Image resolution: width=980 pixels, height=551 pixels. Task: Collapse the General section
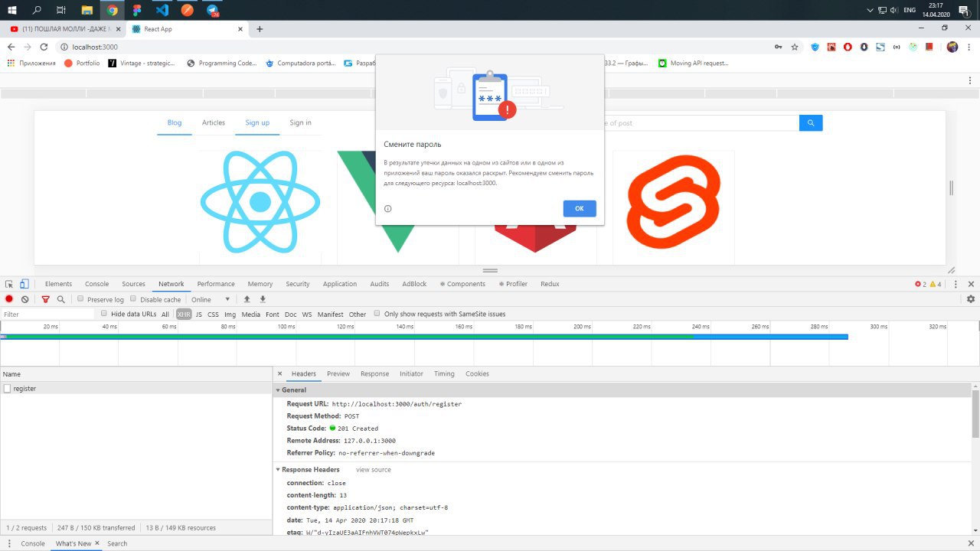[x=278, y=390]
